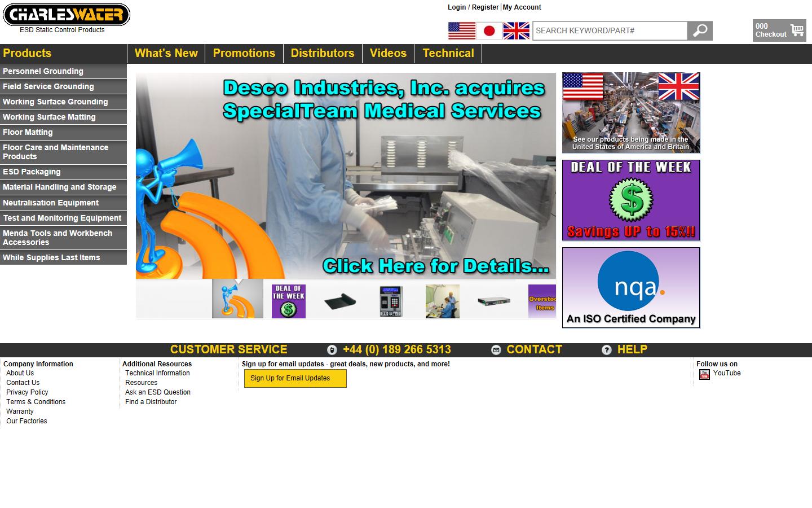Open the nqa ISO Certified Company banner
Viewport: 812px width, 508px height.
(630, 287)
